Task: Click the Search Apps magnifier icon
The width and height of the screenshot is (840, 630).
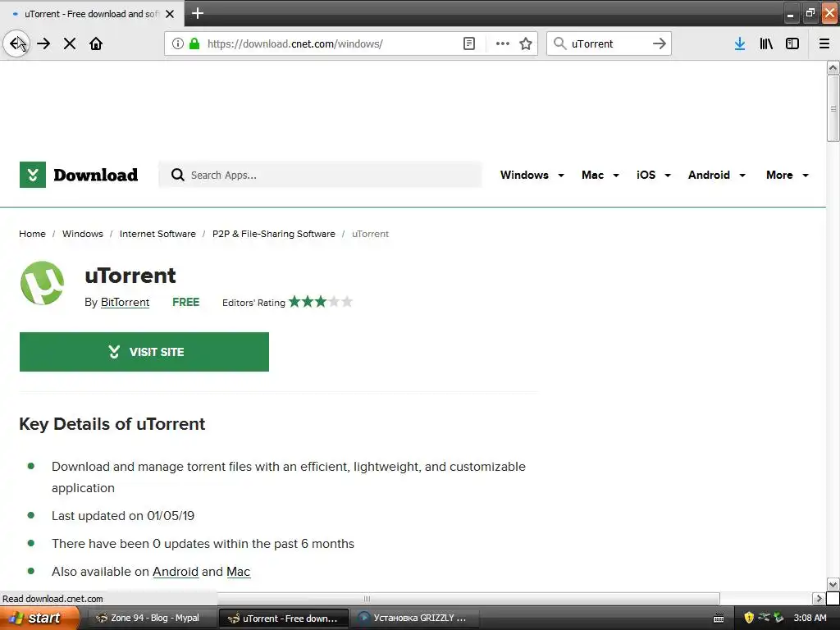Action: pyautogui.click(x=177, y=175)
